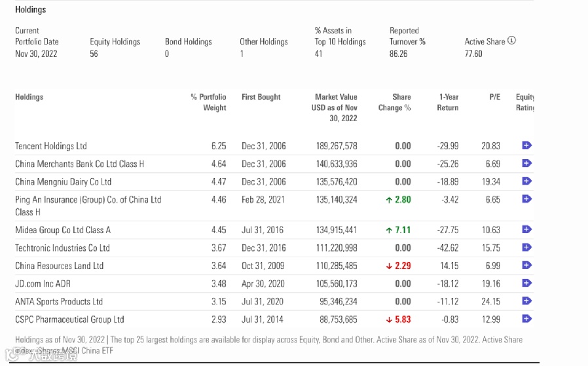Open Tencent Holdings Ltd holding link
The width and height of the screenshot is (588, 366).
pyautogui.click(x=51, y=146)
